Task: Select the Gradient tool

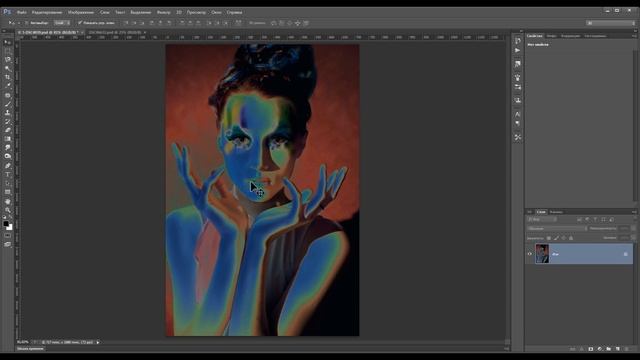Action: [x=7, y=139]
